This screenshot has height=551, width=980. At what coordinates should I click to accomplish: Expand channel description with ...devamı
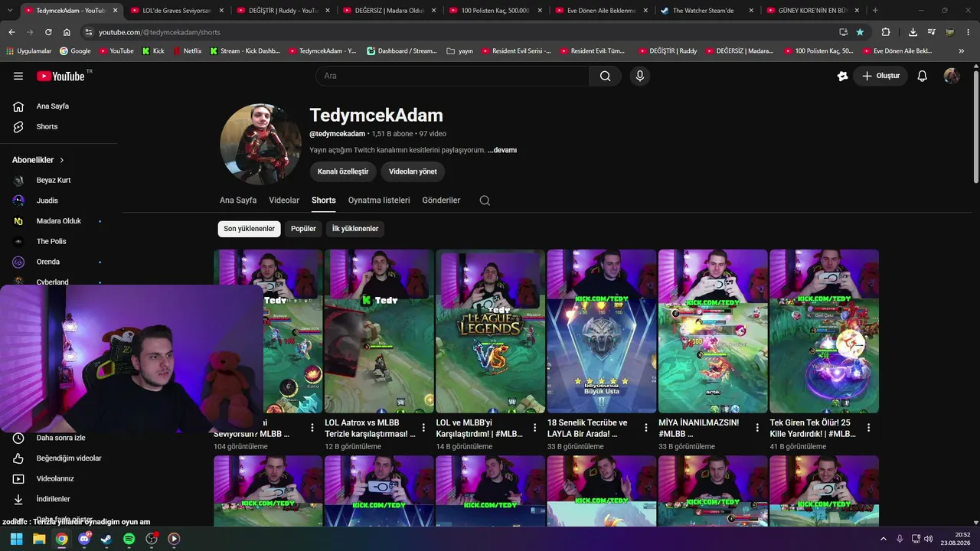click(502, 150)
